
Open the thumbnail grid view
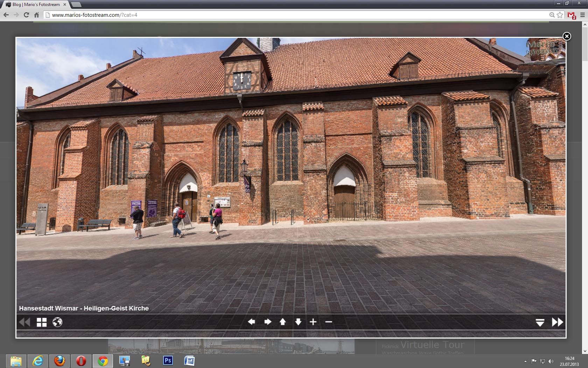coord(42,322)
